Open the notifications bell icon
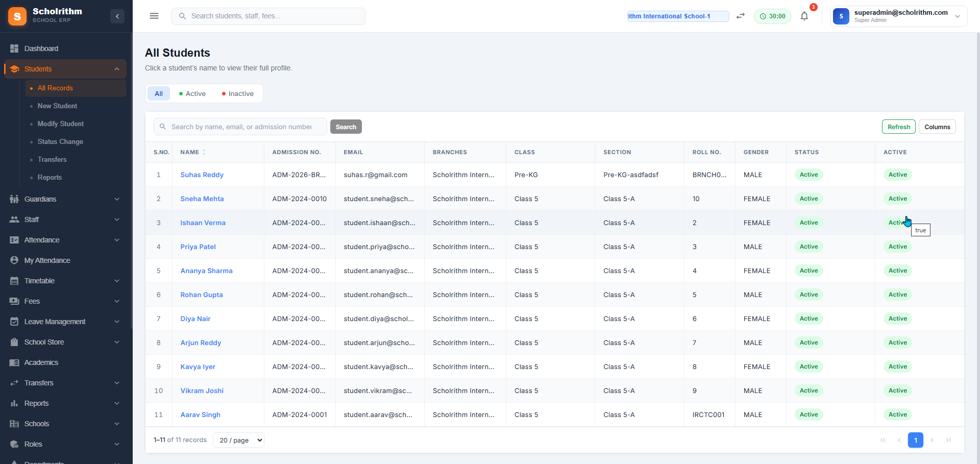 (804, 16)
